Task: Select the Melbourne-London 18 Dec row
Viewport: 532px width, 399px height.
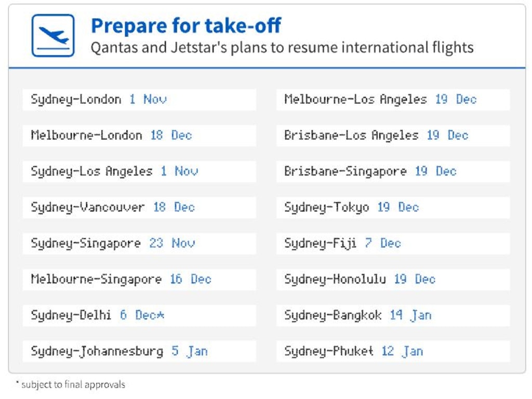Action: 139,136
